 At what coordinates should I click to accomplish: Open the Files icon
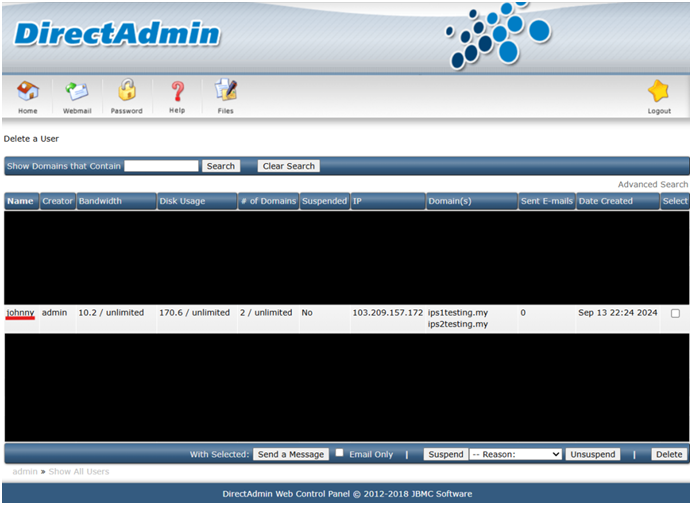(x=225, y=92)
